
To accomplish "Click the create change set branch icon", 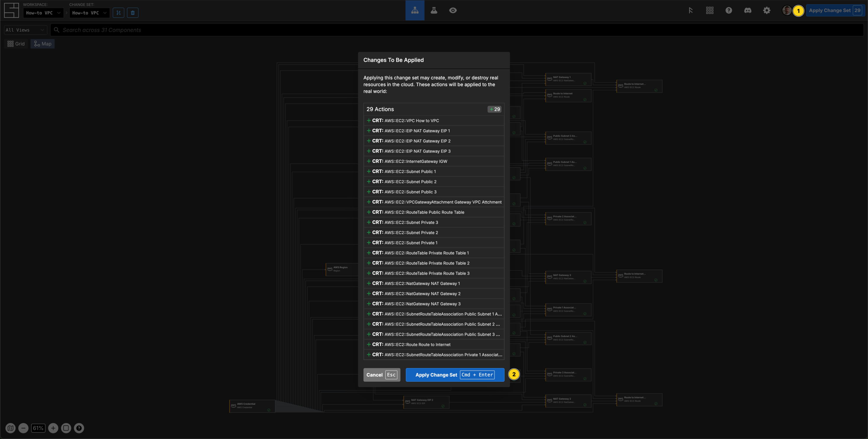I will (118, 13).
